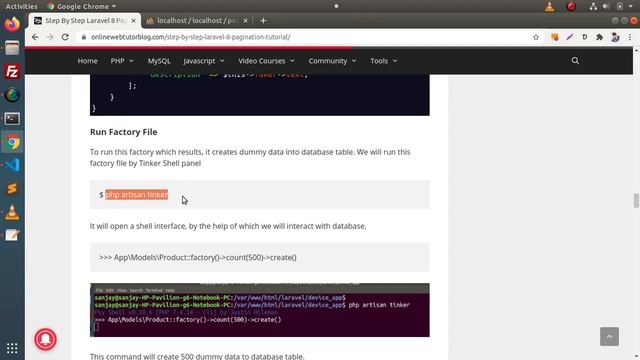Click the VLC tray icon
The width and height of the screenshot is (640, 360).
pos(549,6)
